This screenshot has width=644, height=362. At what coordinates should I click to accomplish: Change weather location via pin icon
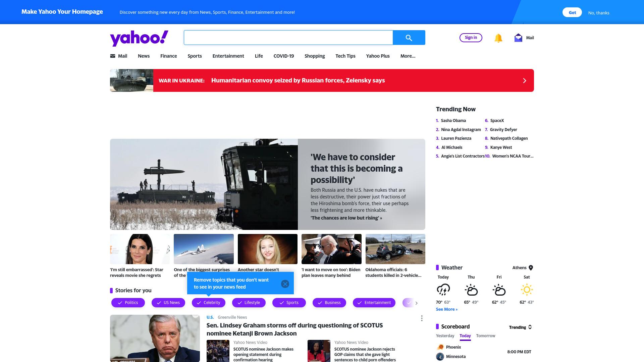[531, 268]
